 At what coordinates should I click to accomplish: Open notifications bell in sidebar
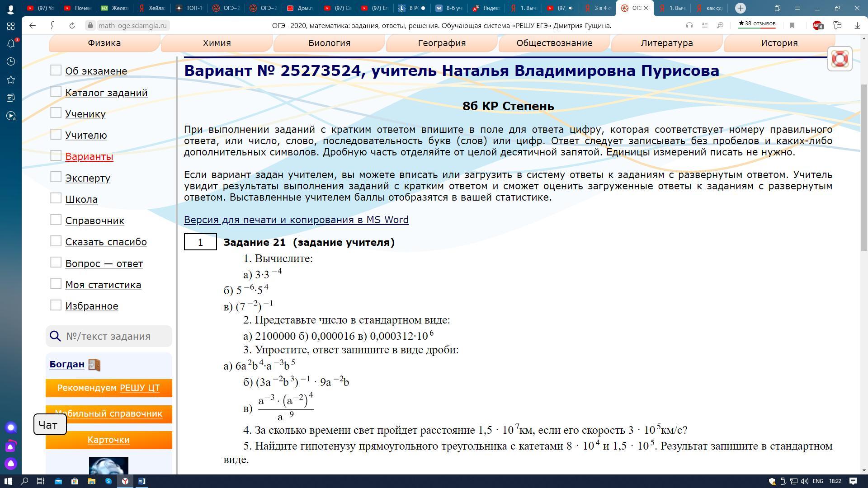(x=11, y=43)
